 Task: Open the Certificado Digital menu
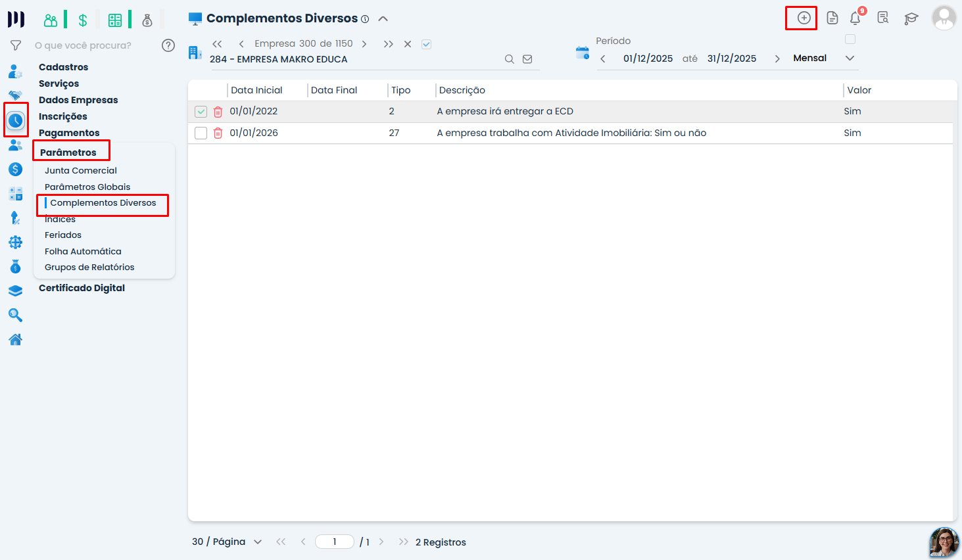(82, 288)
